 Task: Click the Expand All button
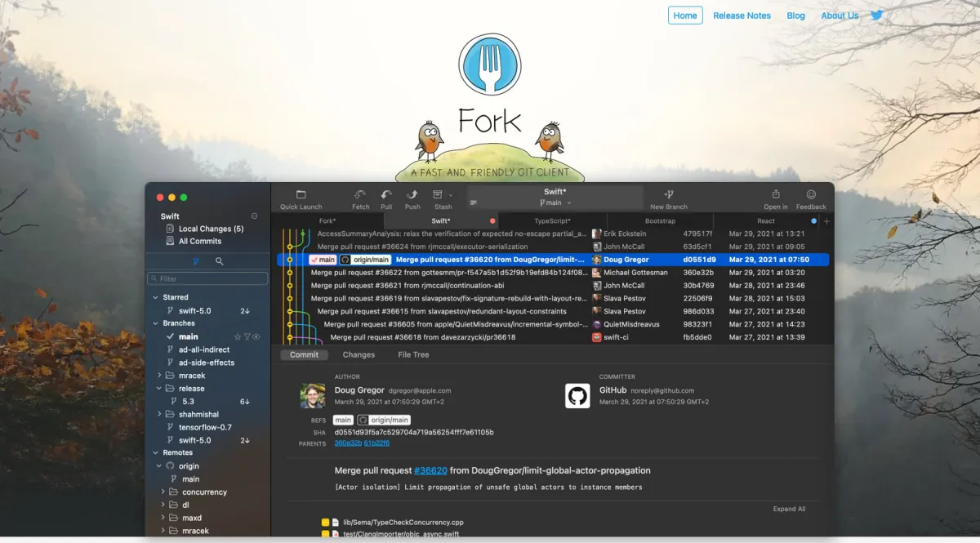(x=789, y=509)
